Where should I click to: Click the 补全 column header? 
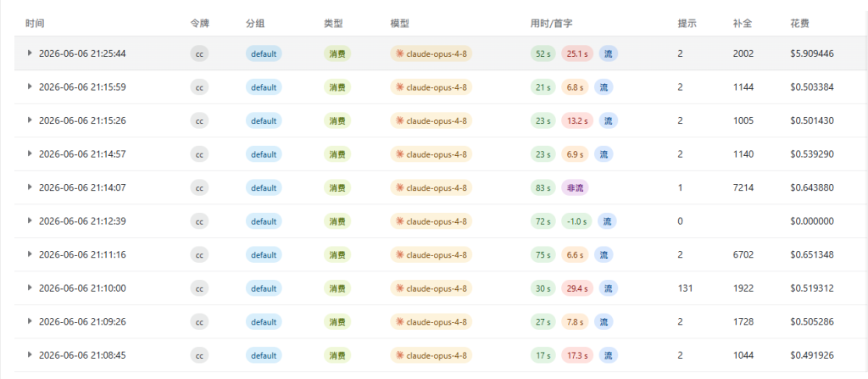[x=743, y=24]
